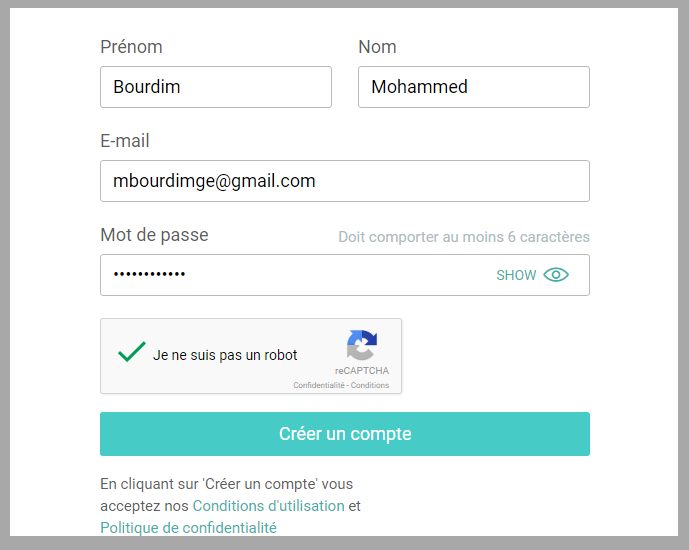This screenshot has width=689, height=550.
Task: Open the reCAPTCHA Confidentialité link
Action: tap(318, 385)
